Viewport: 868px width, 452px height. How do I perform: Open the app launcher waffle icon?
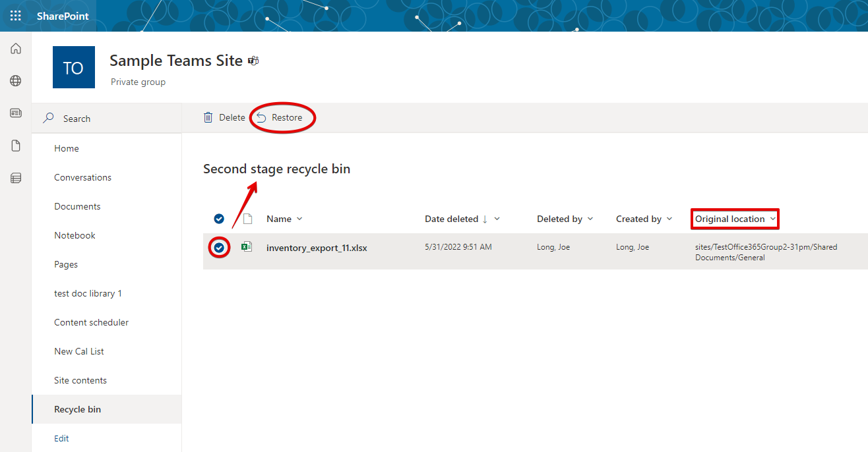click(x=15, y=16)
